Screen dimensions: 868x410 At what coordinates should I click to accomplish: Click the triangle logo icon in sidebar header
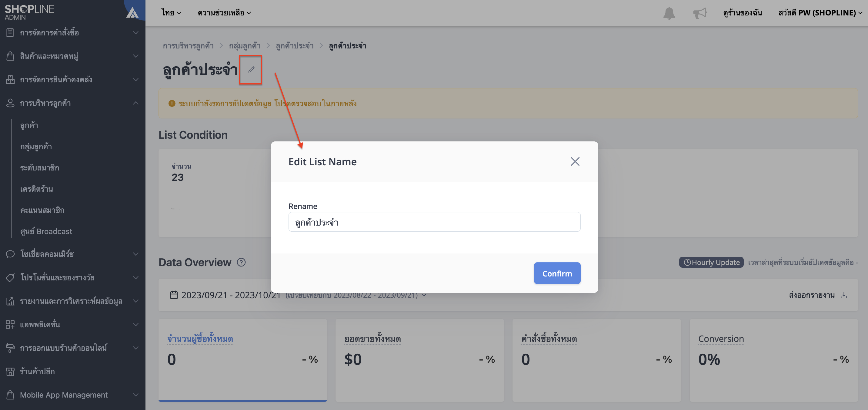[x=132, y=13]
